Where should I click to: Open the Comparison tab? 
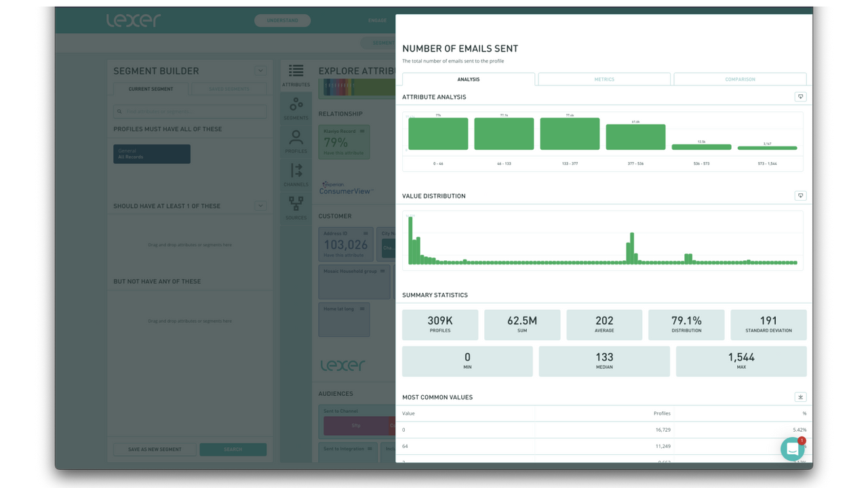tap(739, 79)
